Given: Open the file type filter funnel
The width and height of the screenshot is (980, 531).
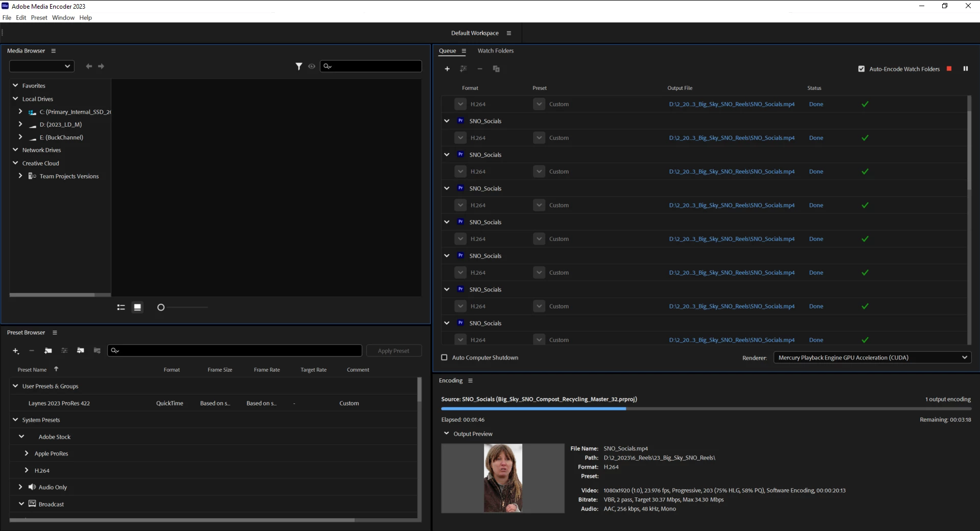Looking at the screenshot, I should pyautogui.click(x=299, y=66).
